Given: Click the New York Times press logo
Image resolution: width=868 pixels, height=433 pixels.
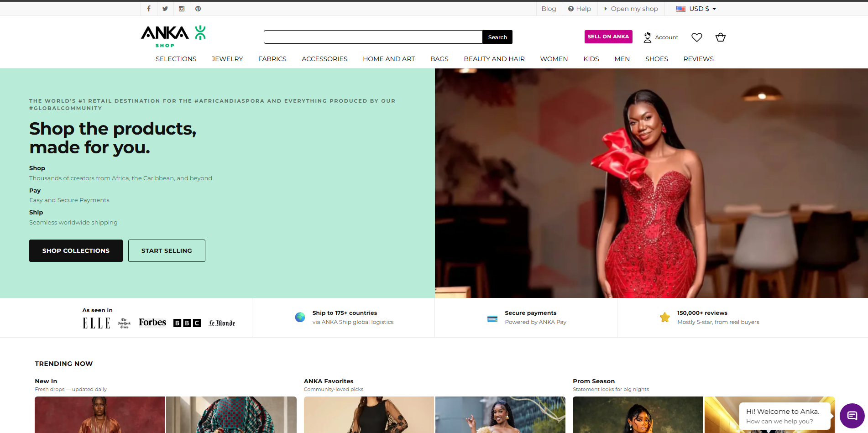Looking at the screenshot, I should [124, 323].
